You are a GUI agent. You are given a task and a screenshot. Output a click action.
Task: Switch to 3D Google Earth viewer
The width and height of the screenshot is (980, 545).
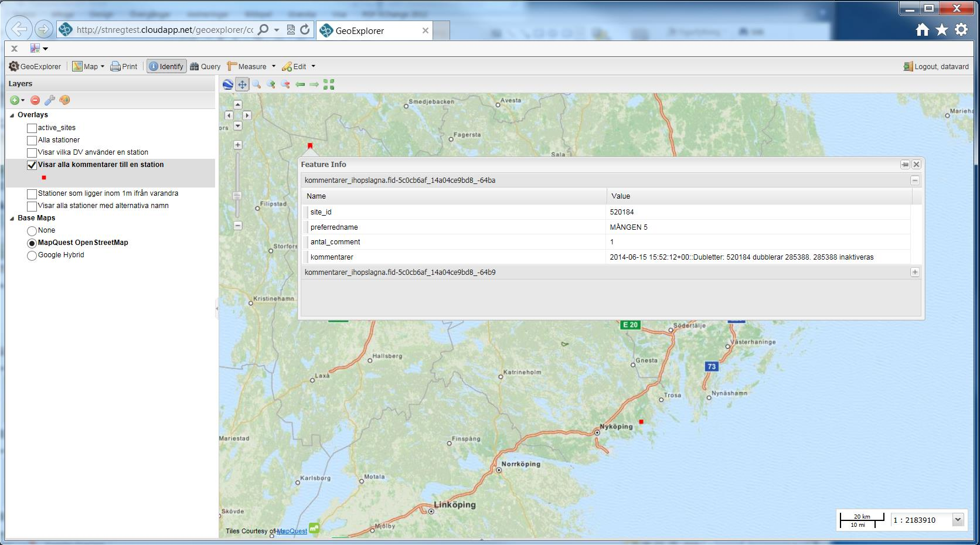tap(228, 84)
